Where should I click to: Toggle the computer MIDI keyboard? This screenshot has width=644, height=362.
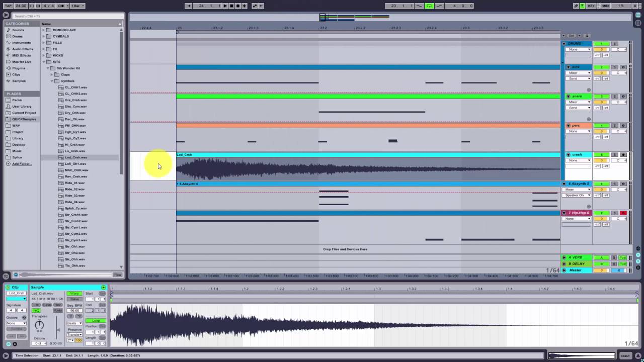[583, 6]
